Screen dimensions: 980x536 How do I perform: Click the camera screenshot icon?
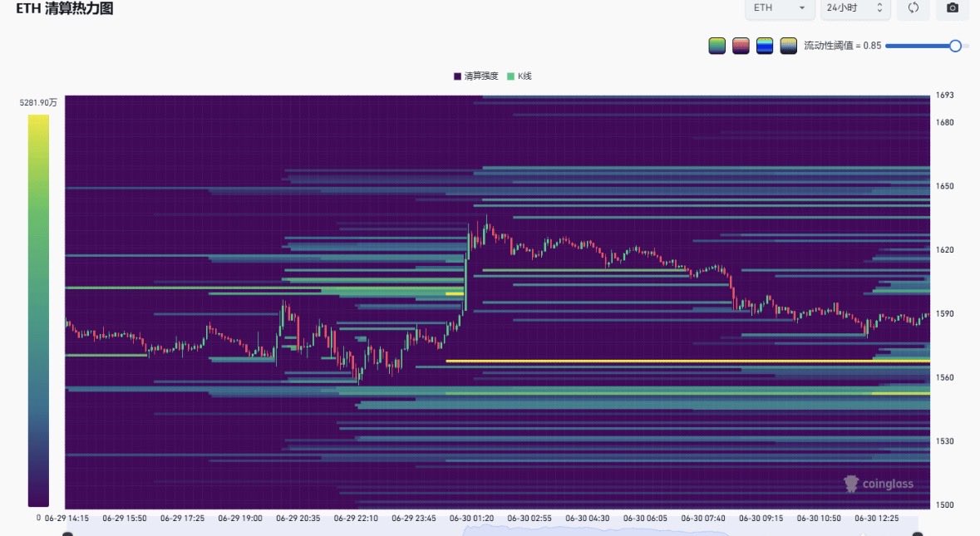point(952,8)
